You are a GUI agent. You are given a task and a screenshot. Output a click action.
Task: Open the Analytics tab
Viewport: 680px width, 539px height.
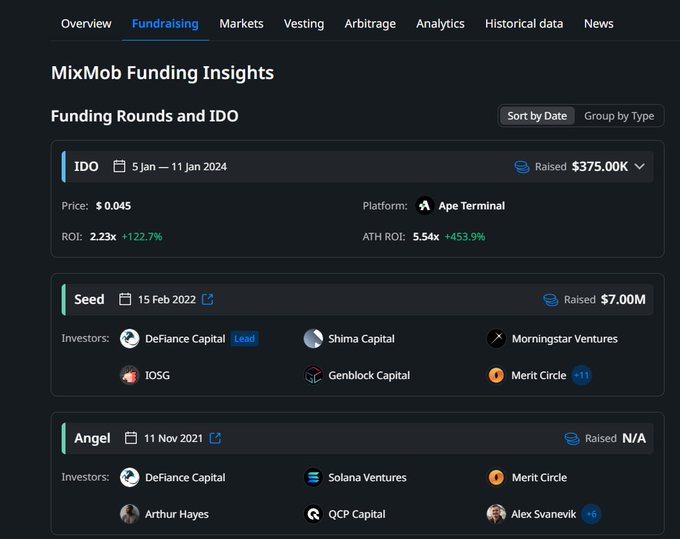tap(440, 23)
